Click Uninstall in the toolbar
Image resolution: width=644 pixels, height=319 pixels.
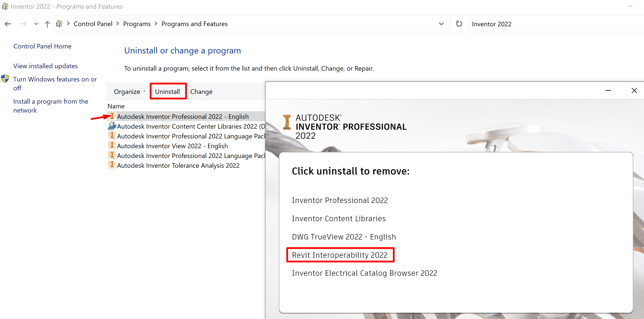[167, 92]
